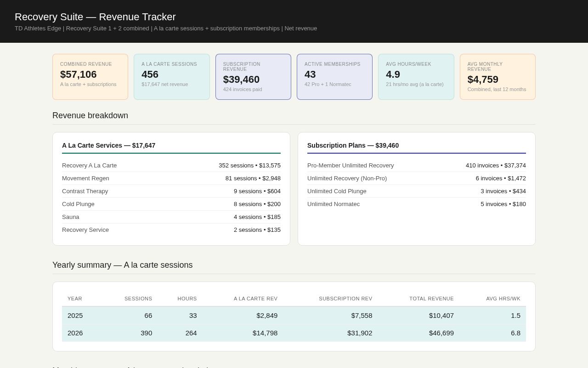This screenshot has height=368, width=588.
Task: Select the "Contrast Therapy" row label
Action: click(85, 191)
